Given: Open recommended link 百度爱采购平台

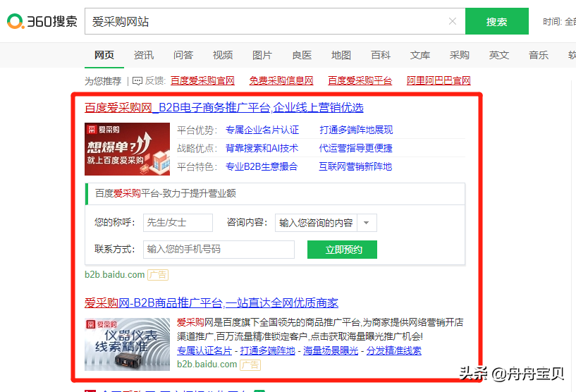Looking at the screenshot, I should (360, 80).
